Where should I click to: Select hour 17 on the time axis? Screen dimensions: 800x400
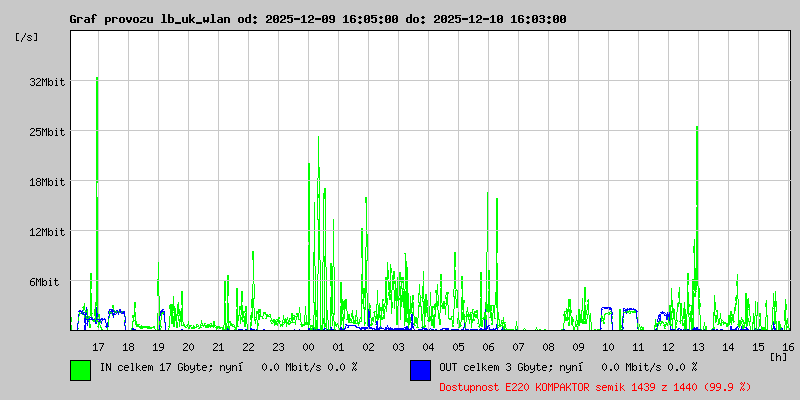click(x=98, y=346)
